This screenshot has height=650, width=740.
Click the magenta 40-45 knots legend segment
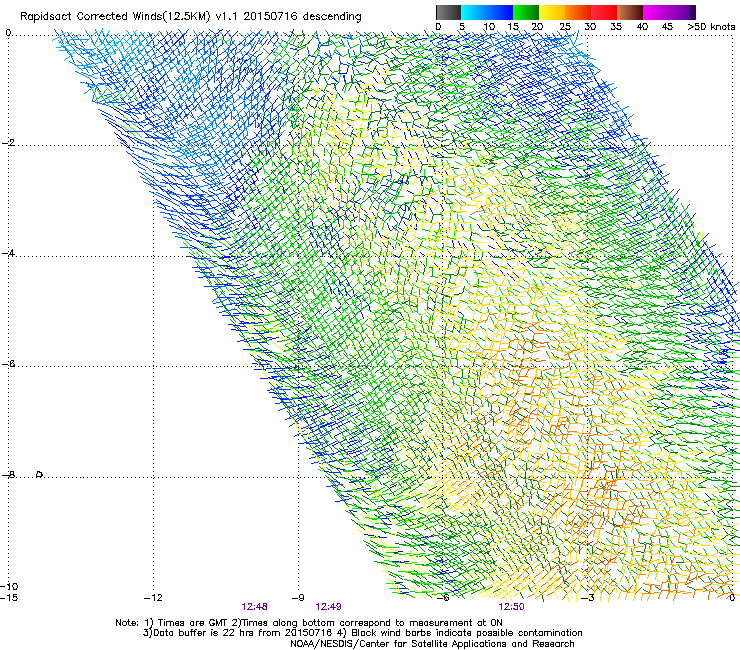656,12
